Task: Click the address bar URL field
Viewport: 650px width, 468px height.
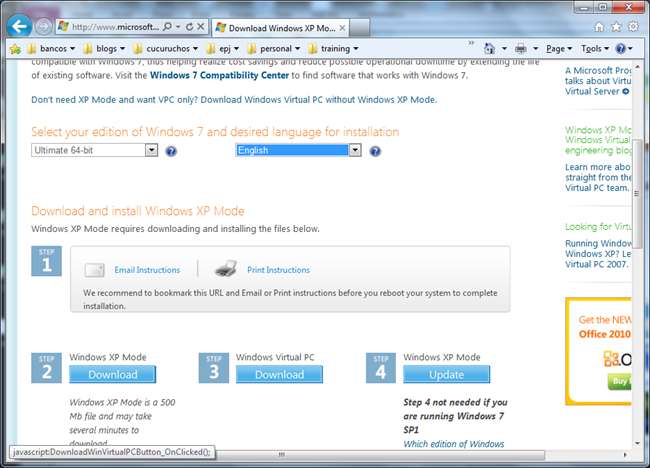Action: click(x=115, y=27)
